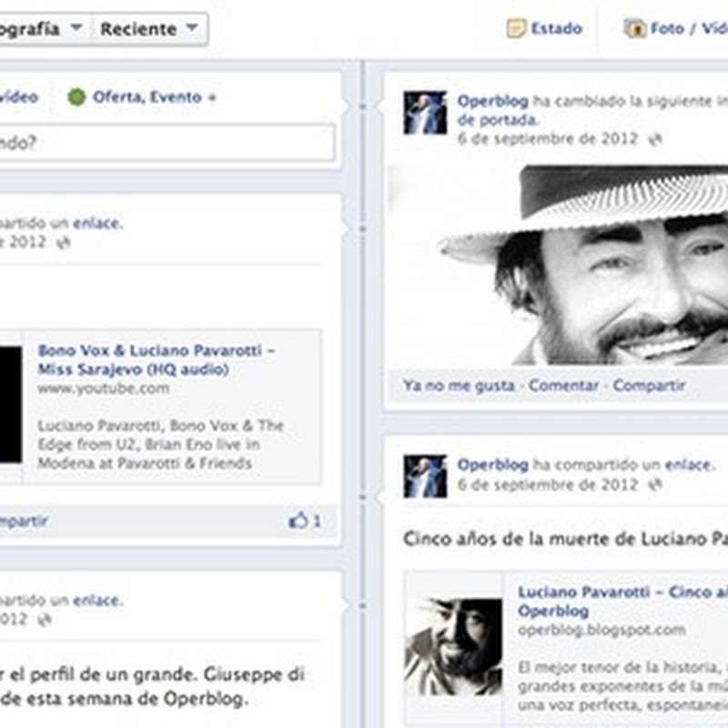Click Compartir on cover photo post

(x=649, y=385)
